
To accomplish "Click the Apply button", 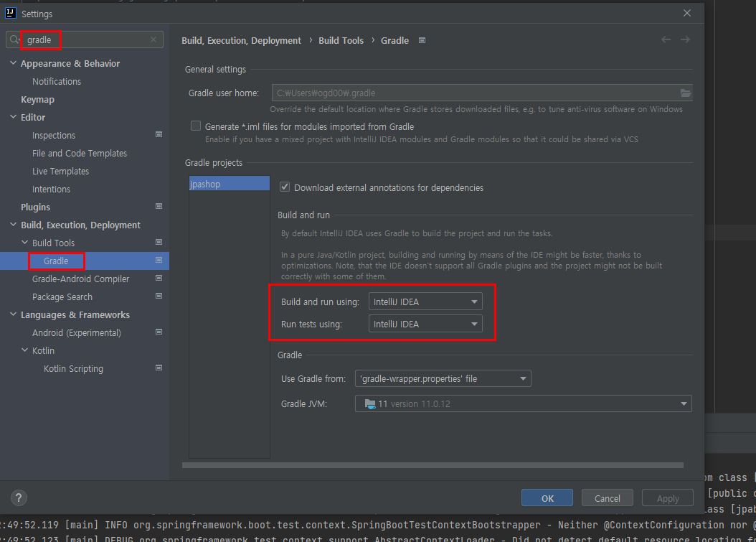I will [668, 497].
